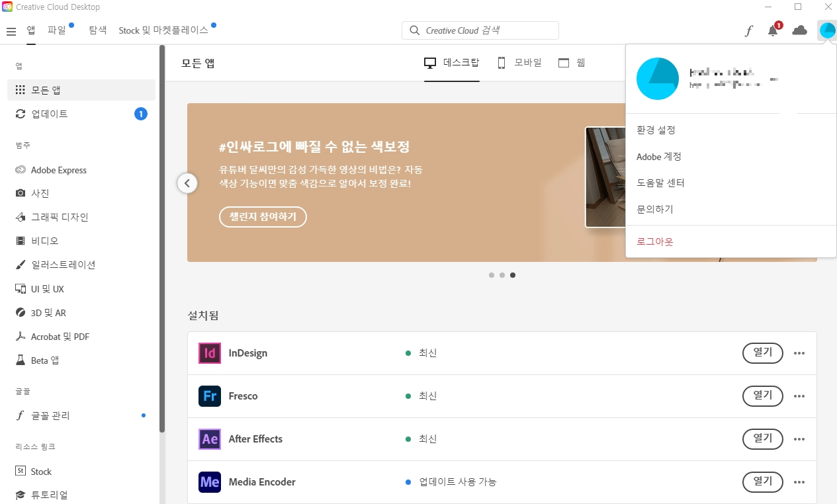Click the large profile picture in account popup

coord(658,79)
